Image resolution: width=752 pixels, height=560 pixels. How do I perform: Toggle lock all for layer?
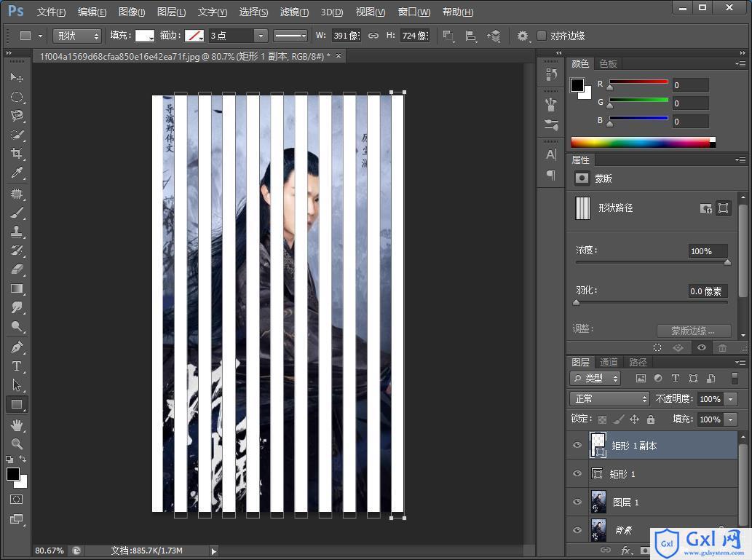651,419
